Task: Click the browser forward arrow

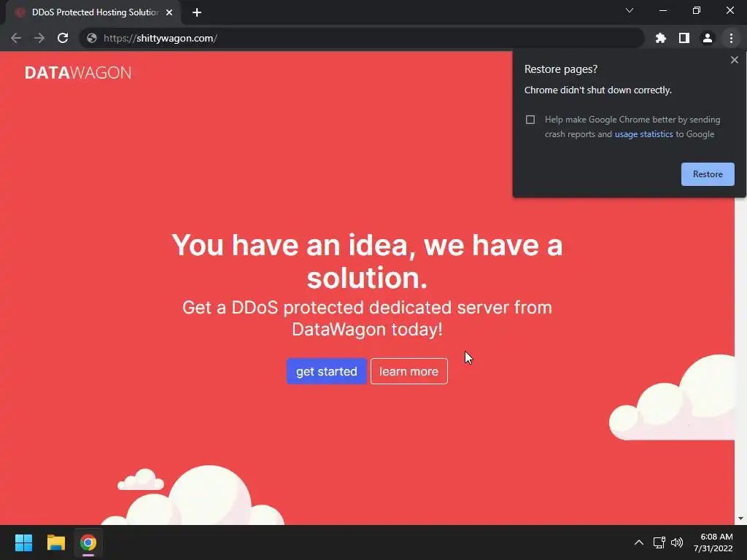Action: pos(39,38)
